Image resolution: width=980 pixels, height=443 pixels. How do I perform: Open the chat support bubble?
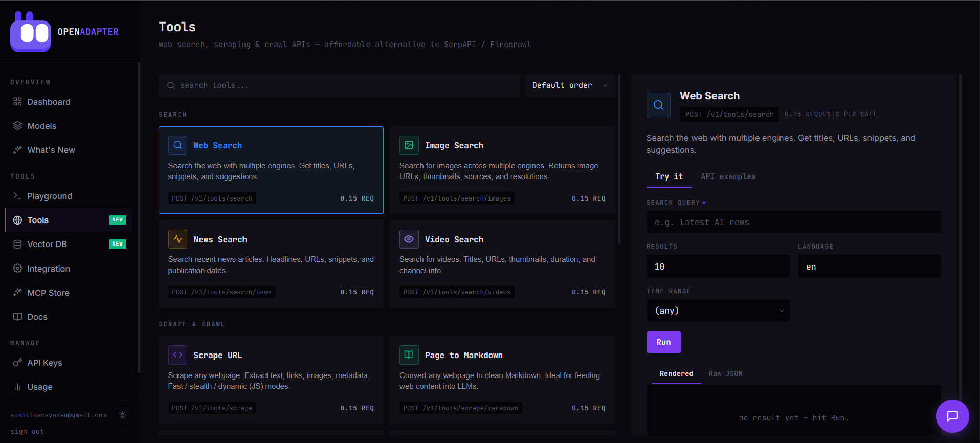[952, 416]
